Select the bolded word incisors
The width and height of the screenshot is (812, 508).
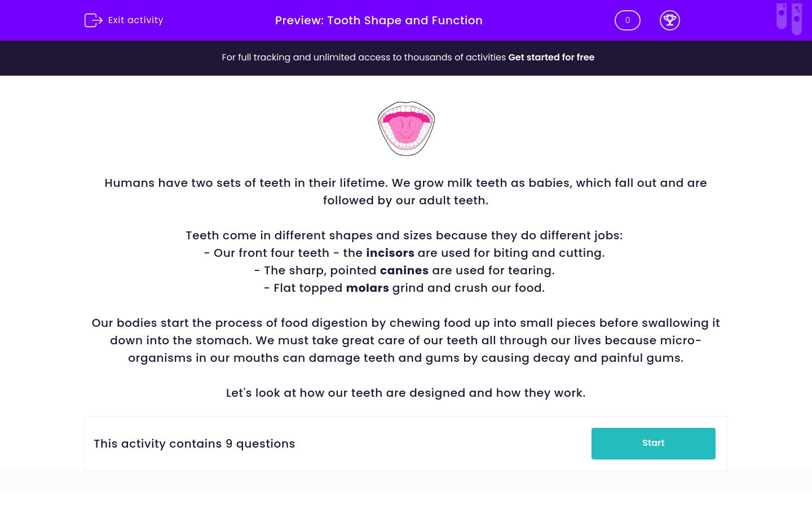(390, 253)
